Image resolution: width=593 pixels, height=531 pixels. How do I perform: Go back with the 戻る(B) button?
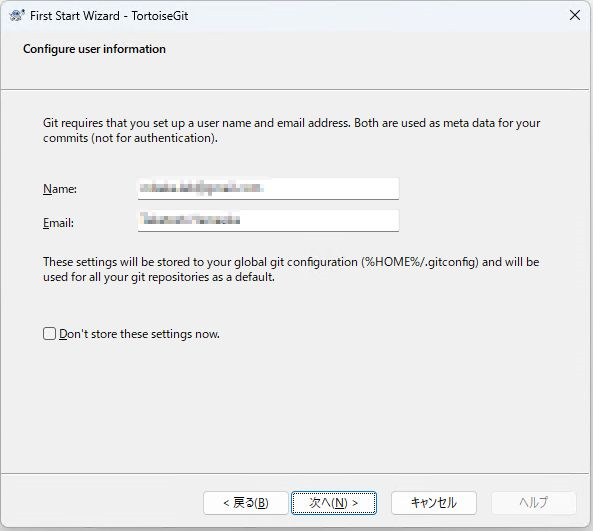pos(246,503)
